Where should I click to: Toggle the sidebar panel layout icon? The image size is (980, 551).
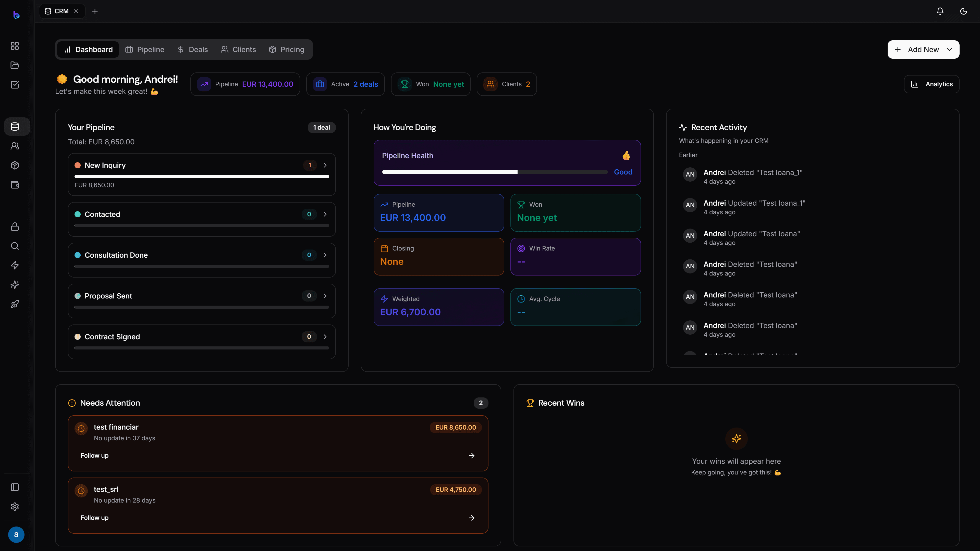point(15,487)
